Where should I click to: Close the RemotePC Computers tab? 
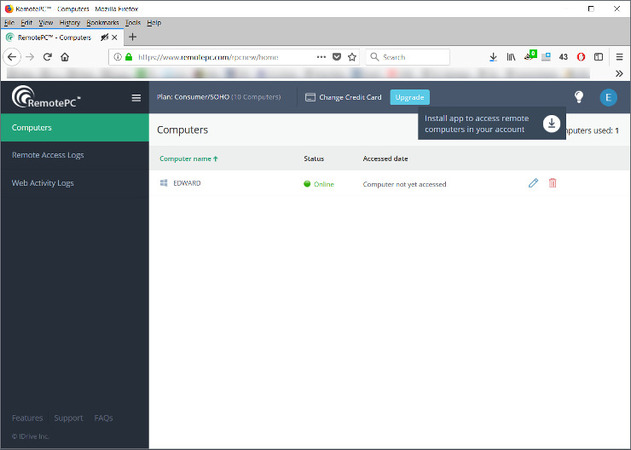(115, 37)
